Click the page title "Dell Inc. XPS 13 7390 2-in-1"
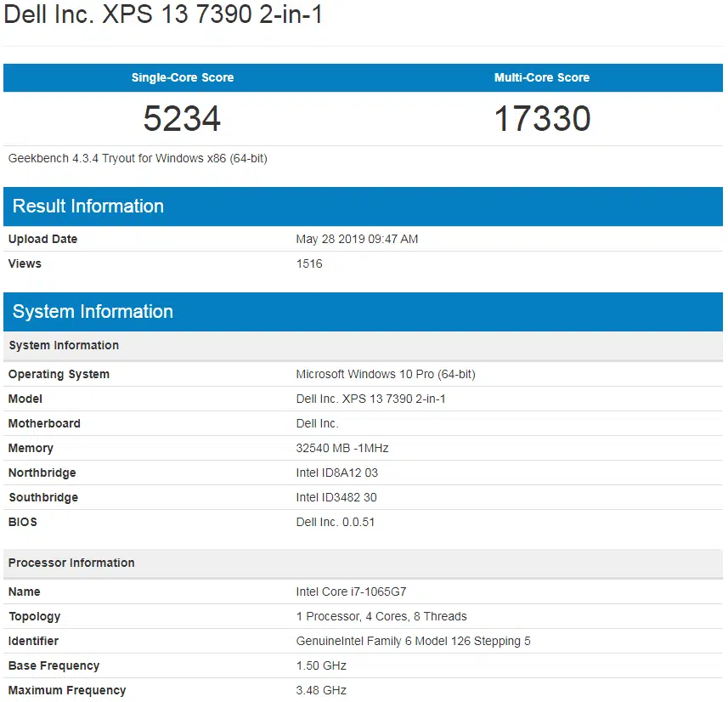 coord(162,14)
